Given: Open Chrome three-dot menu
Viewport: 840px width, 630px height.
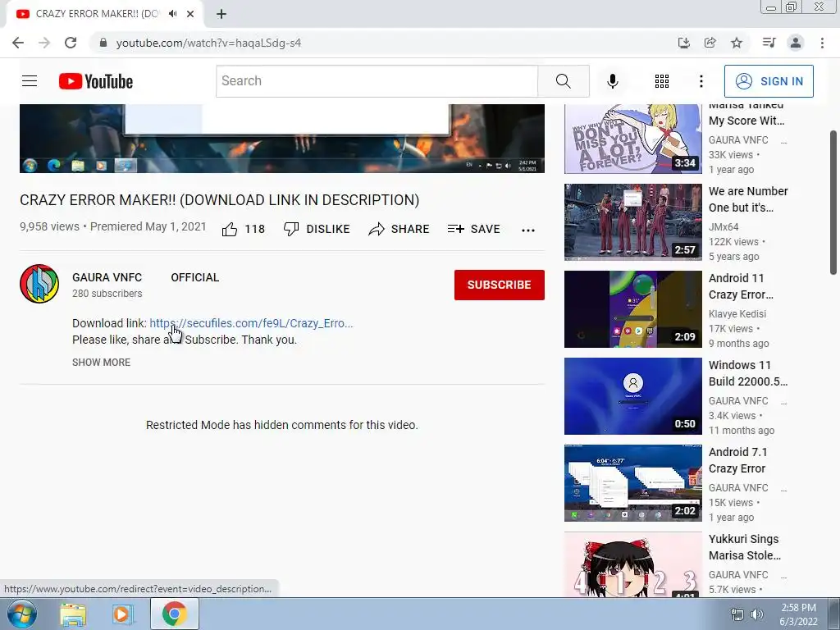Looking at the screenshot, I should tap(822, 43).
